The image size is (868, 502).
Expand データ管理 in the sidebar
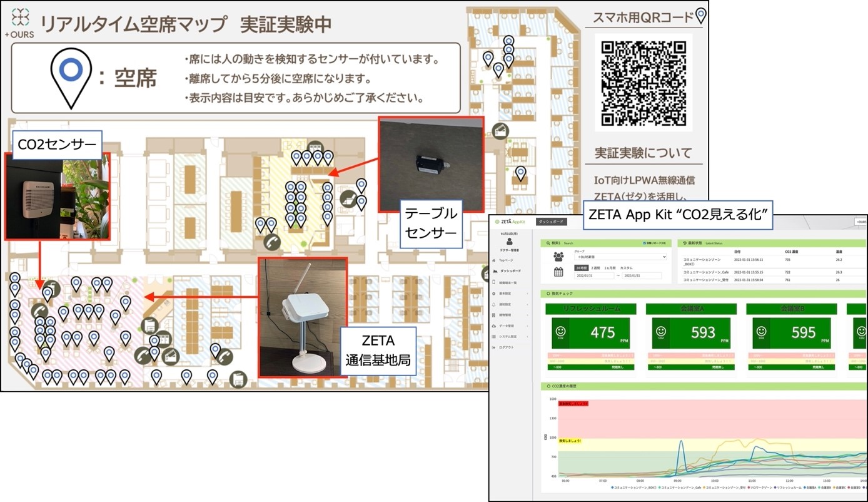[510, 326]
